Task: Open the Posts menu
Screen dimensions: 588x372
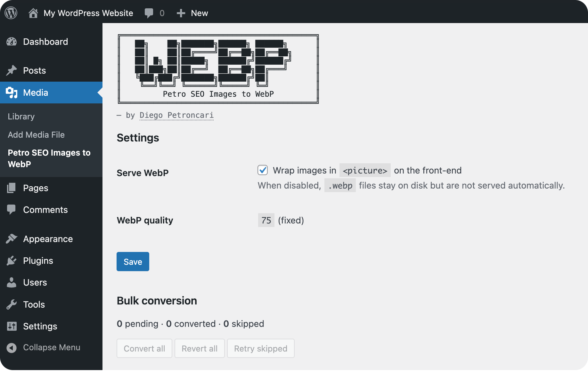Action: tap(35, 70)
